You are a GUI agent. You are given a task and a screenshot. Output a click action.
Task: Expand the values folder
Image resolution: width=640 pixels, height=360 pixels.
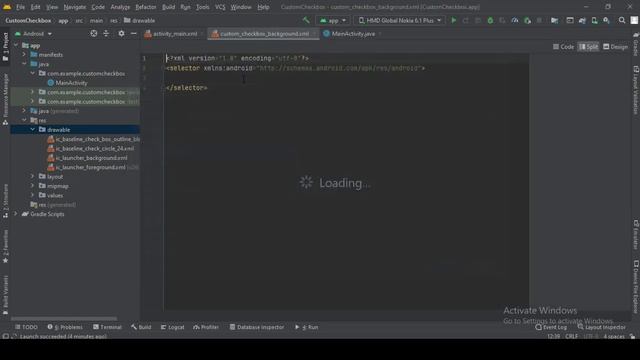(33, 195)
